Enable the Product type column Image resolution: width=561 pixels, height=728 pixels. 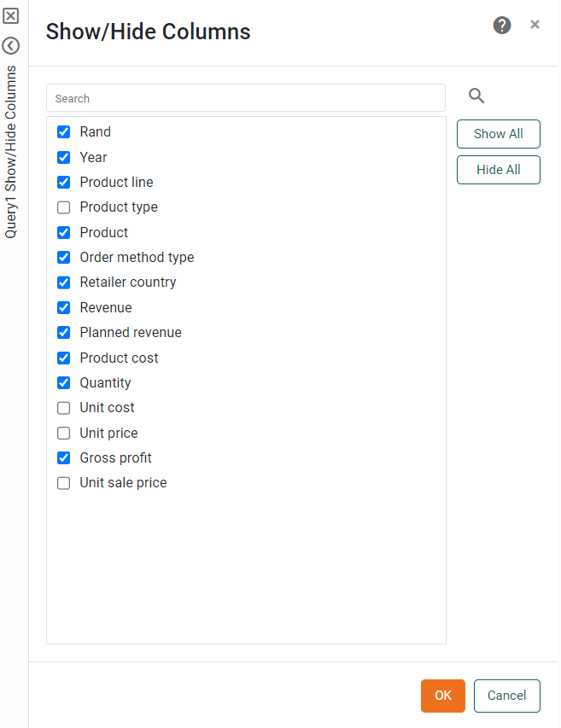(63, 207)
